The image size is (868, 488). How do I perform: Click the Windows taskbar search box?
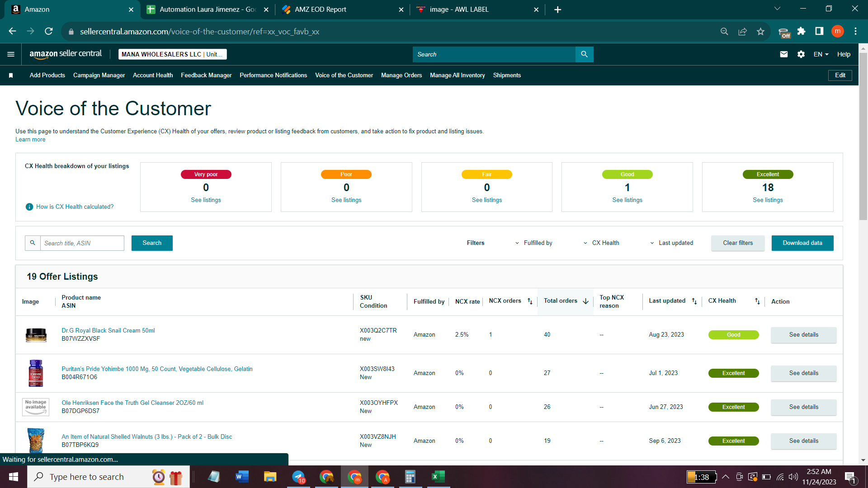[108, 477]
